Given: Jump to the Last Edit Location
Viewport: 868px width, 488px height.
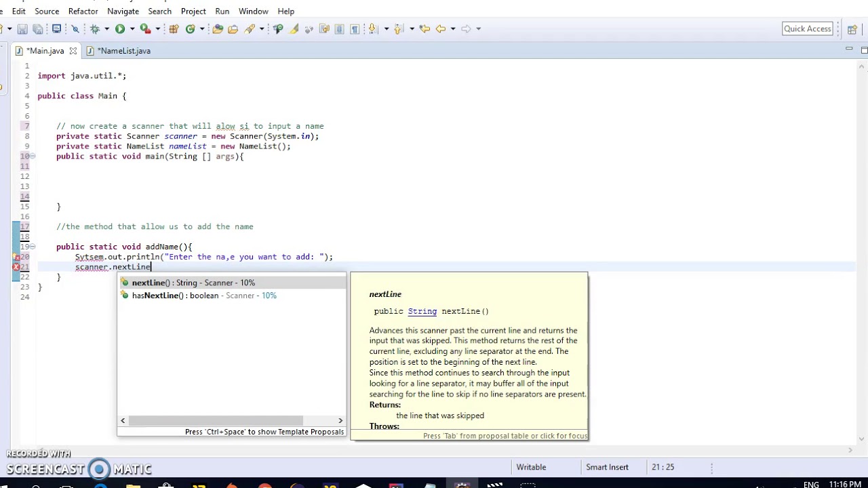Looking at the screenshot, I should click(425, 28).
